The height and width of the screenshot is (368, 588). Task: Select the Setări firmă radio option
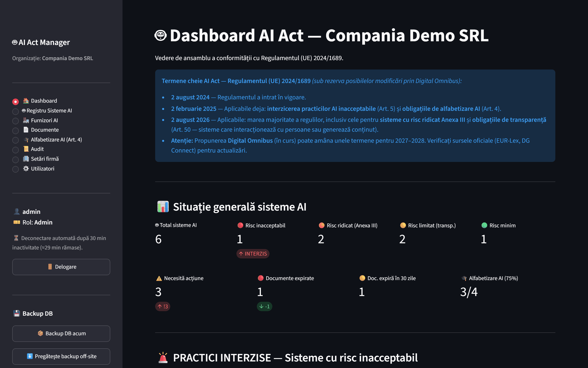click(x=16, y=159)
